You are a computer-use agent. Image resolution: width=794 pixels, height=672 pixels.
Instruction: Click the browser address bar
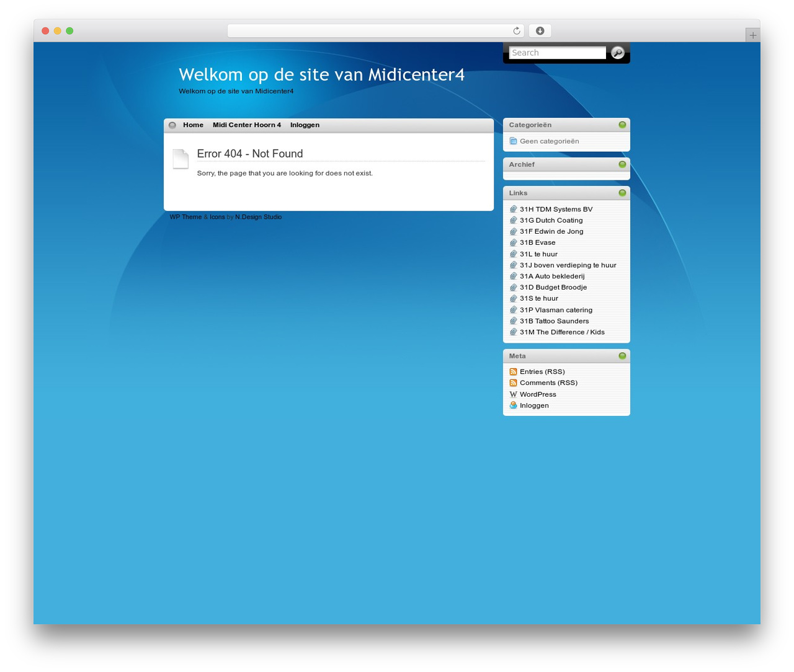(x=375, y=31)
